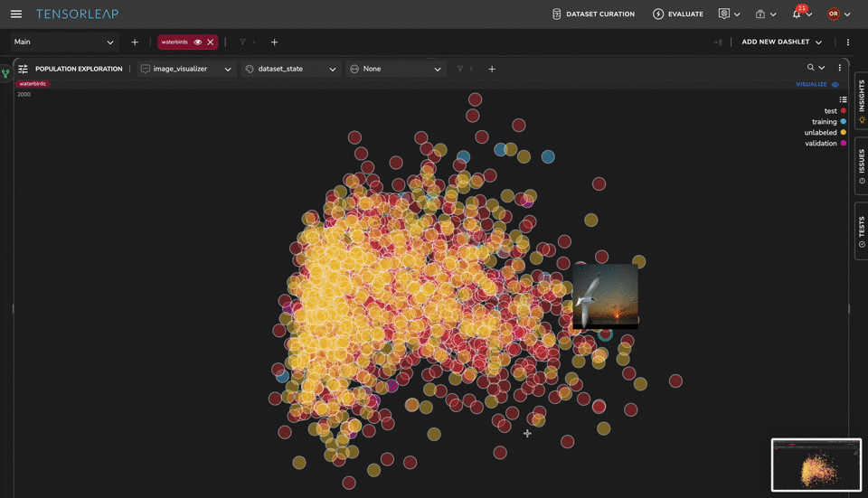Switch to the Issues side tab

[x=861, y=166]
